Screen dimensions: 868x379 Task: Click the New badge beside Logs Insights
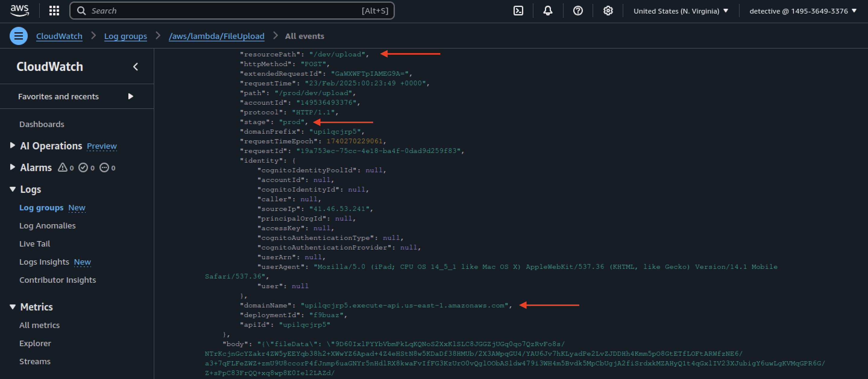(83, 262)
